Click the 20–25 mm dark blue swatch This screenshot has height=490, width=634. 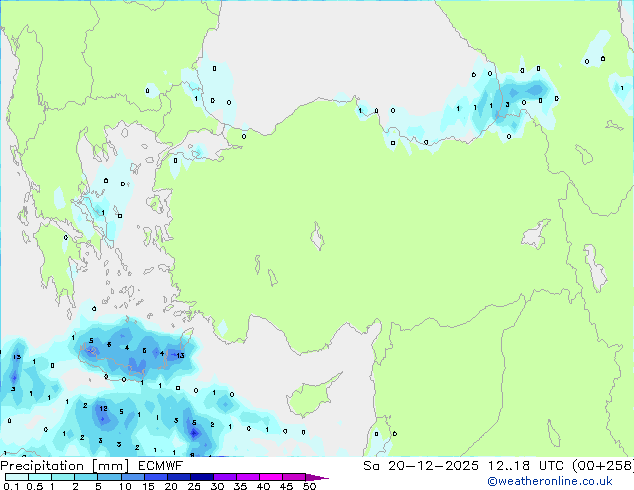coord(179,477)
